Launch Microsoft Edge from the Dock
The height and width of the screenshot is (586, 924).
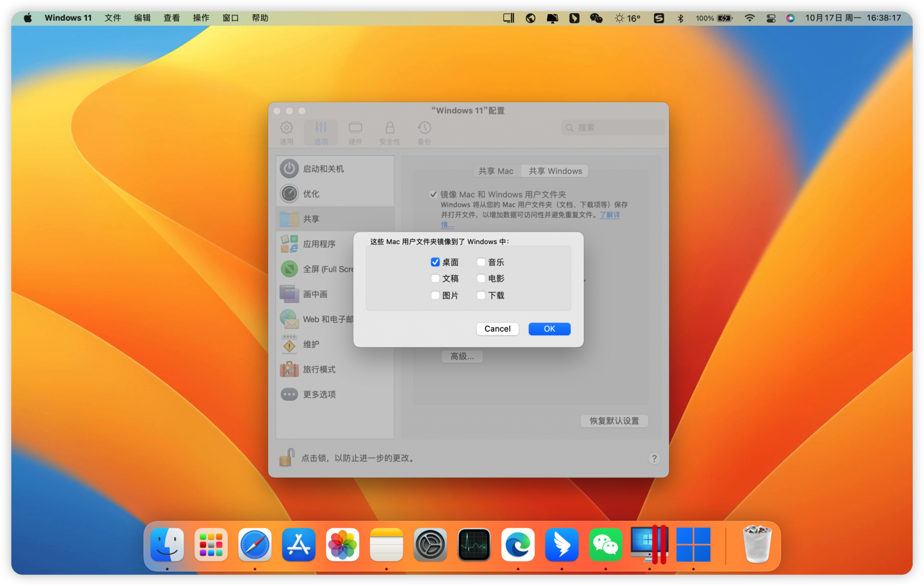pyautogui.click(x=518, y=545)
